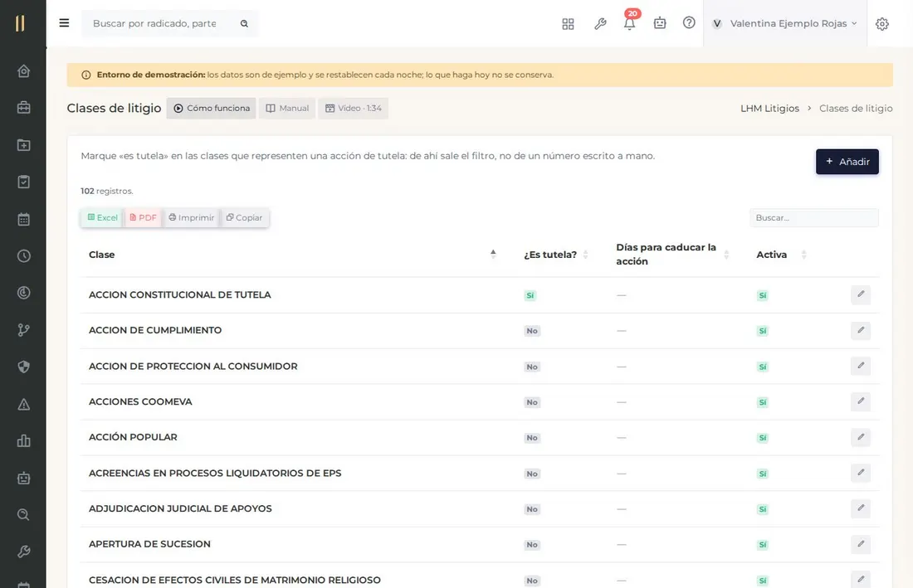This screenshot has height=588, width=913.
Task: Toggle the hamburger sidebar menu
Action: tap(64, 23)
